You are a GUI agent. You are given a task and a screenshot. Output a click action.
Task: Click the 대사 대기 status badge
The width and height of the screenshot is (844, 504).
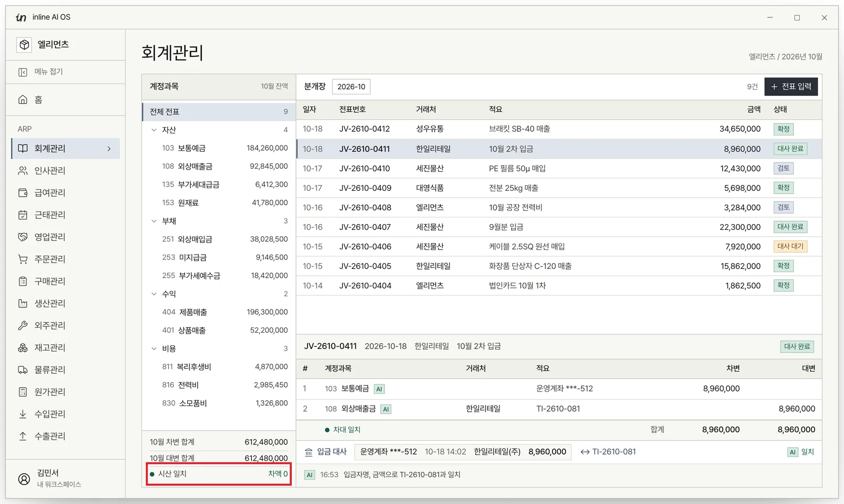click(x=790, y=246)
